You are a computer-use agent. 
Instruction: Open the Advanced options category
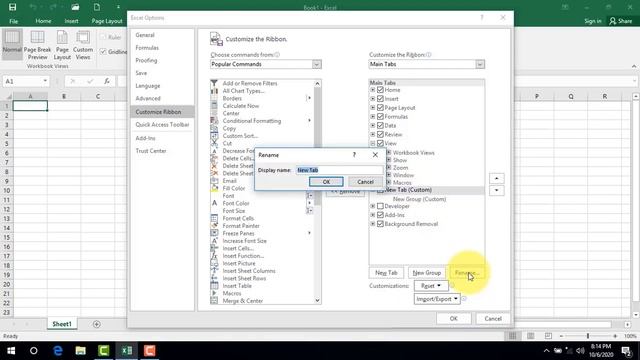148,98
